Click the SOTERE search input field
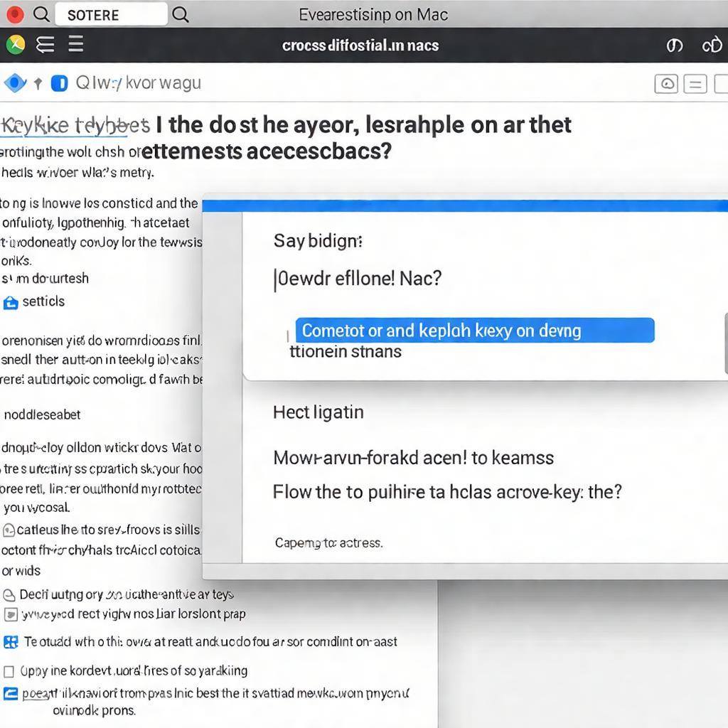 [x=111, y=14]
